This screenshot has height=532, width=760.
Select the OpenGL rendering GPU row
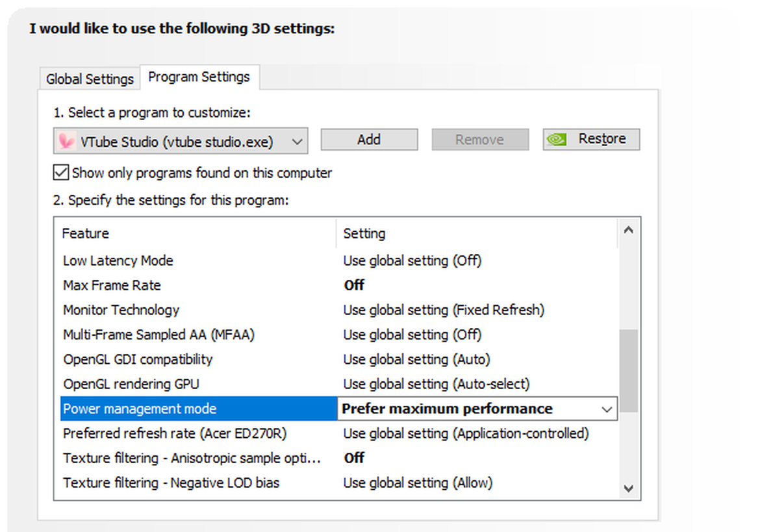[x=131, y=384]
